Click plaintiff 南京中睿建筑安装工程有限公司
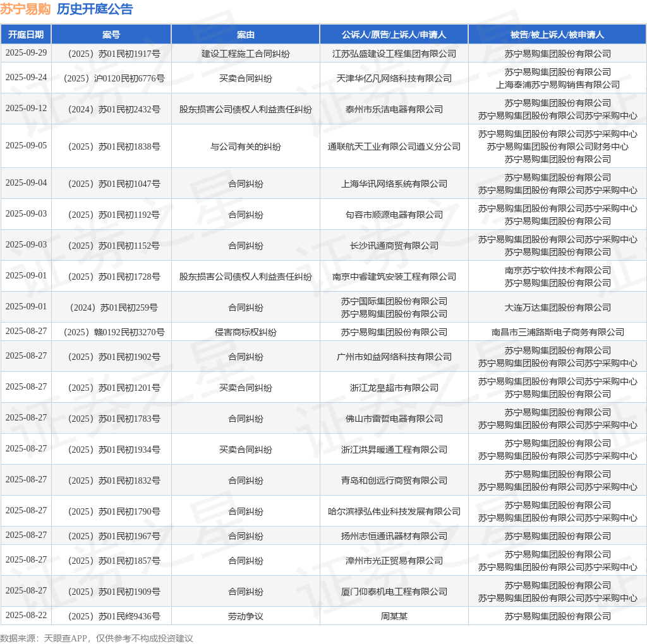Viewport: 647px width, 644px height. click(394, 277)
